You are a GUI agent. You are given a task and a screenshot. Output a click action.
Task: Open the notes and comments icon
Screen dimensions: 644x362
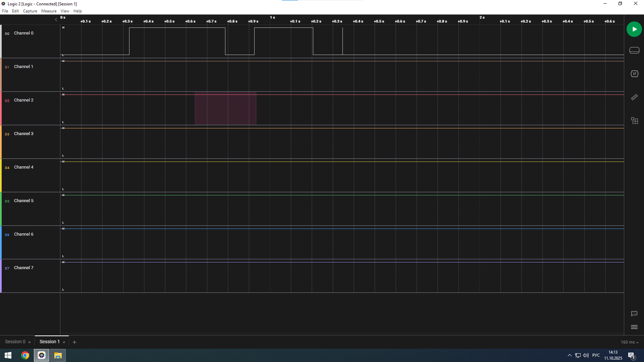click(634, 313)
